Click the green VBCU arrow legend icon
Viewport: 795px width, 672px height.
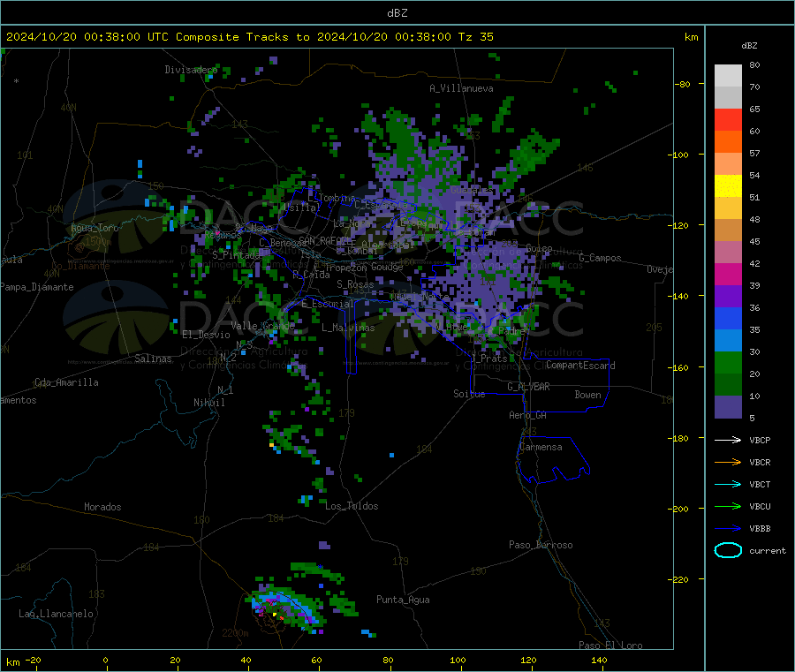tap(728, 506)
